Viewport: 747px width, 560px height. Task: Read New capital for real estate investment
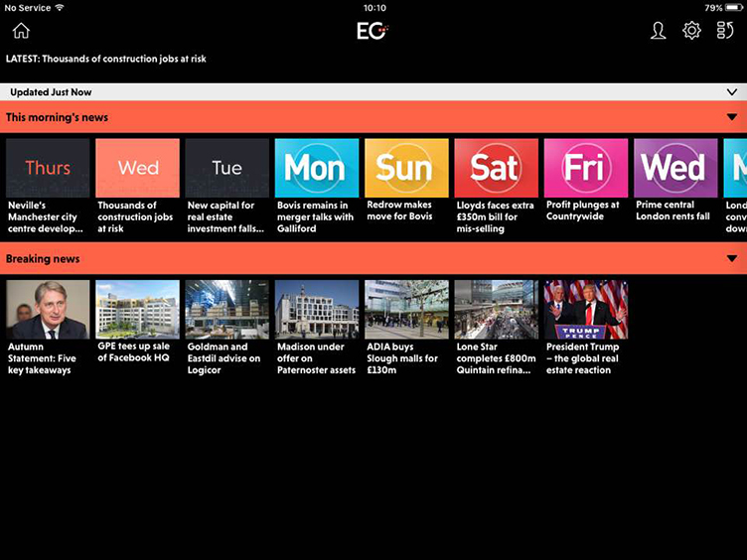(x=225, y=216)
